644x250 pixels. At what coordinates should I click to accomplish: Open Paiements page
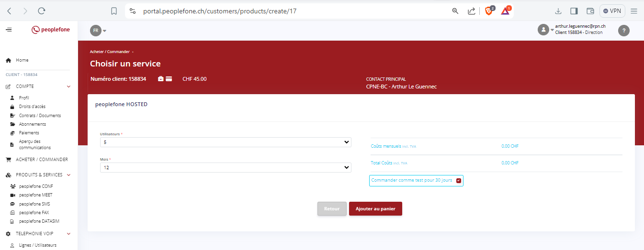click(x=29, y=133)
